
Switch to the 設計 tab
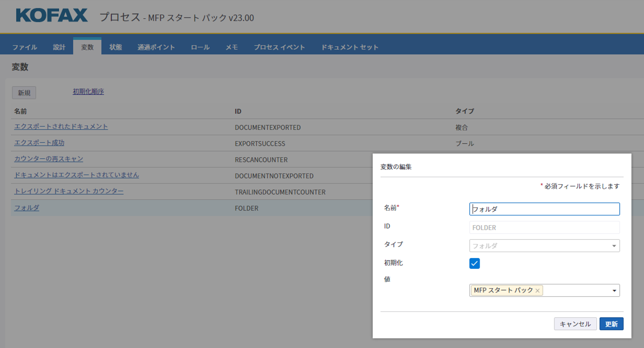tap(59, 47)
